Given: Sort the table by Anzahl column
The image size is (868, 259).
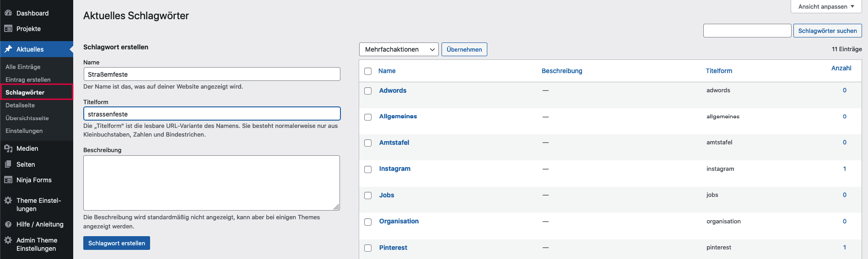Looking at the screenshot, I should pos(841,68).
